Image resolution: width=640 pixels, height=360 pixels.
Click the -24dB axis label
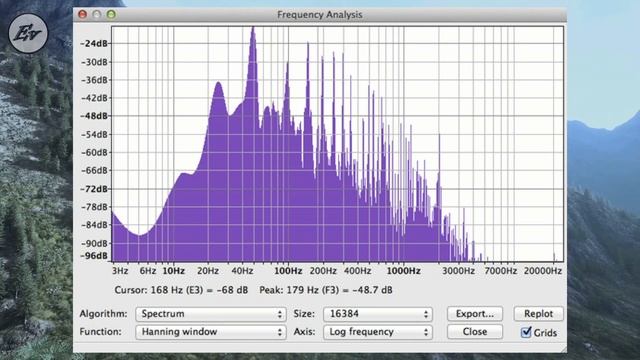click(94, 44)
